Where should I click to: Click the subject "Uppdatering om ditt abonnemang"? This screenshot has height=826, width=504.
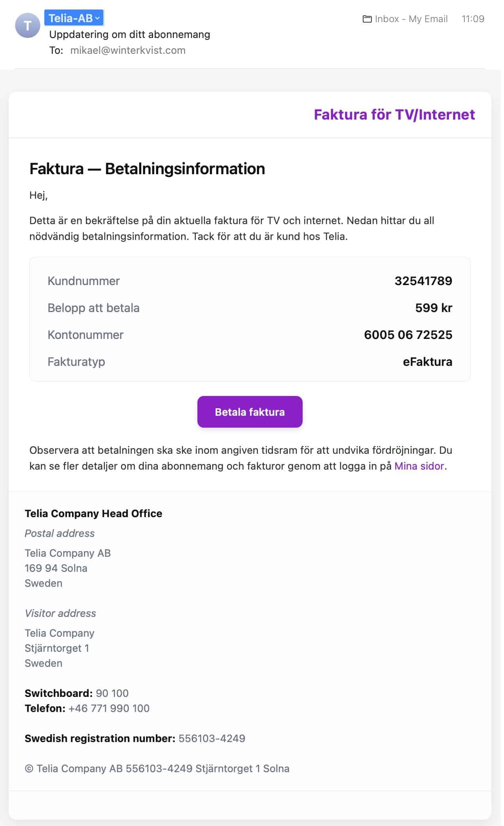[x=129, y=34]
